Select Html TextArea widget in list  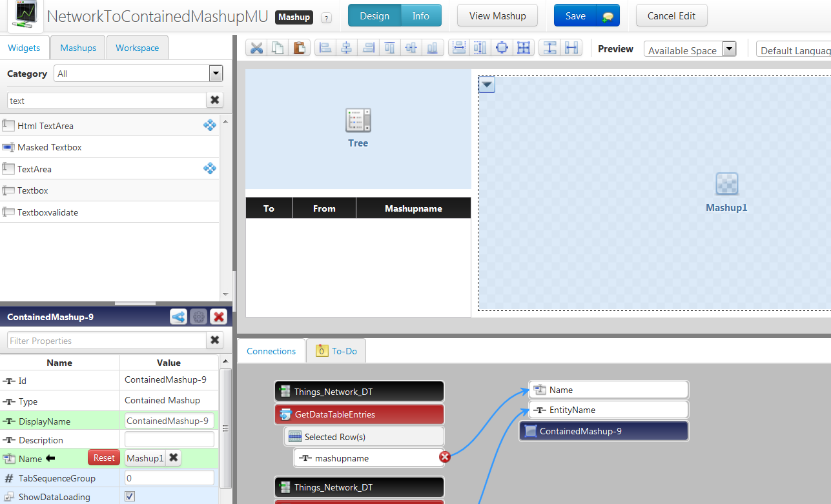click(110, 126)
